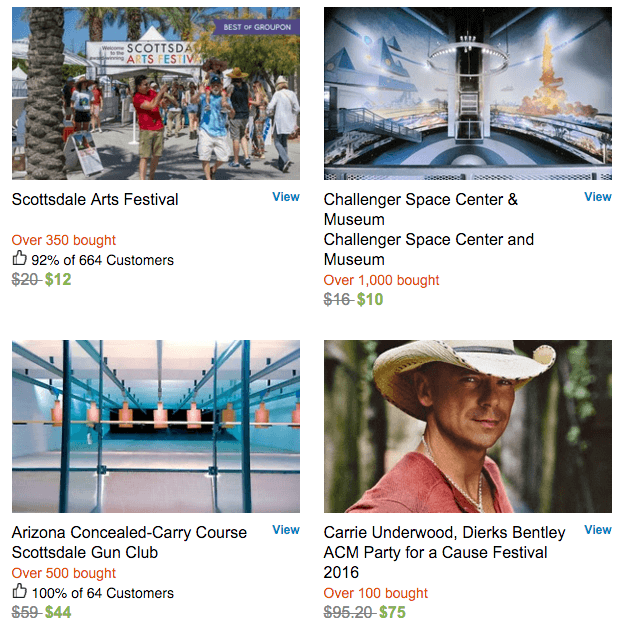The width and height of the screenshot is (629, 618).
Task: Click the Best of Groupon badge
Action: tap(256, 27)
